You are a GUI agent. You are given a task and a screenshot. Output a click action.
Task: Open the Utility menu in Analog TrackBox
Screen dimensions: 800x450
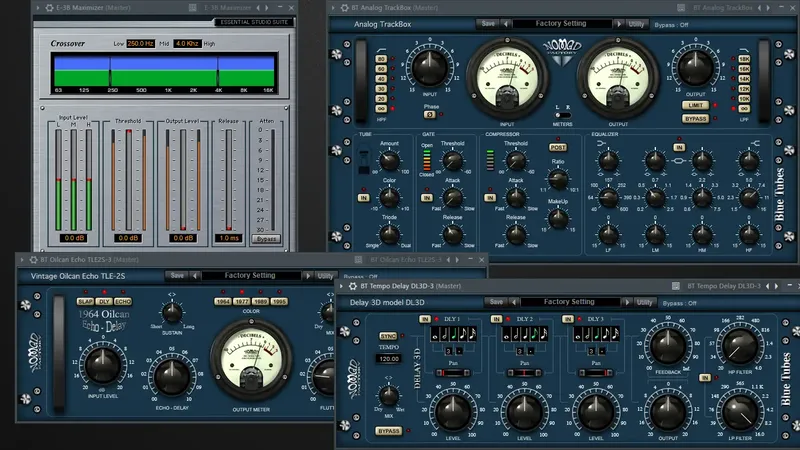pyautogui.click(x=636, y=23)
